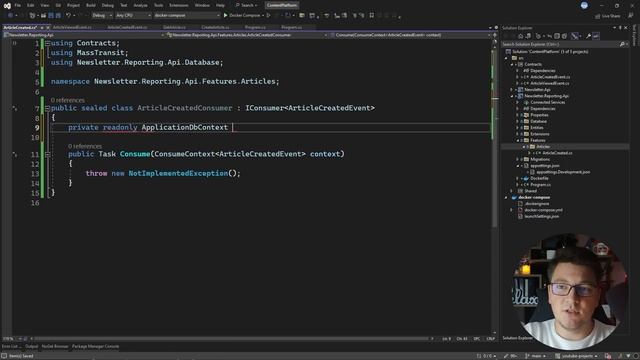The width and height of the screenshot is (640, 360).
Task: Open the Tools menu
Action: click(x=158, y=5)
